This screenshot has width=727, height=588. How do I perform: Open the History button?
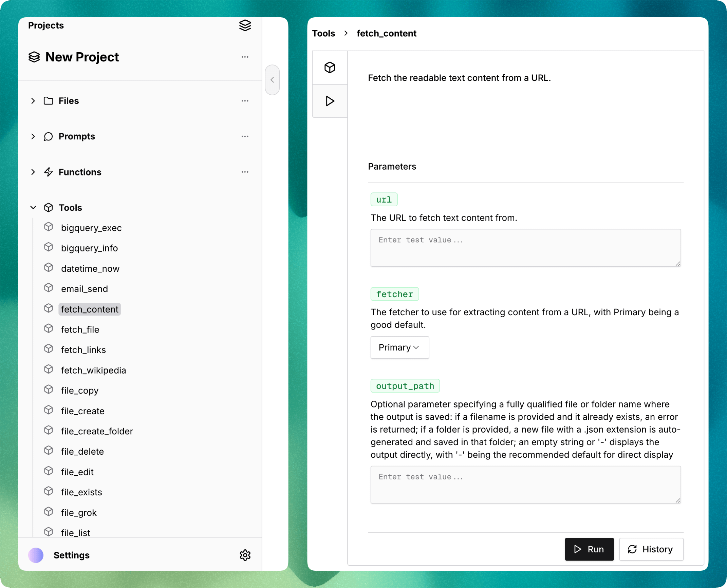(x=651, y=549)
